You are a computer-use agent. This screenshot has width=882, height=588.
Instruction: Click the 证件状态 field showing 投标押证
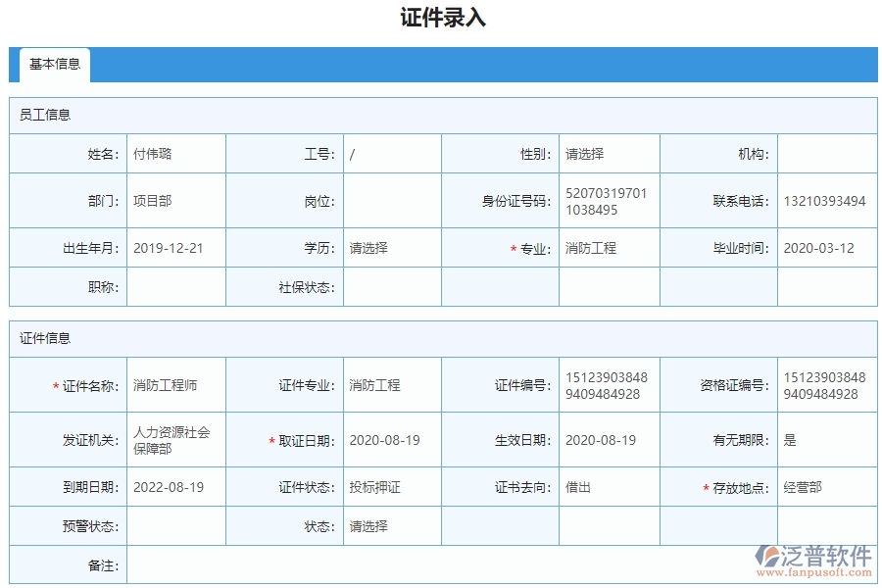392,487
